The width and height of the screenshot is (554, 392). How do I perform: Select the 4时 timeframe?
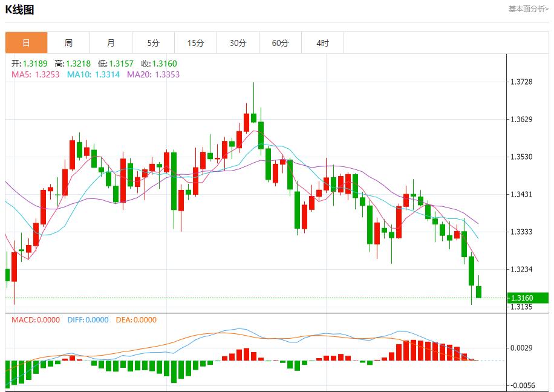pyautogui.click(x=322, y=43)
